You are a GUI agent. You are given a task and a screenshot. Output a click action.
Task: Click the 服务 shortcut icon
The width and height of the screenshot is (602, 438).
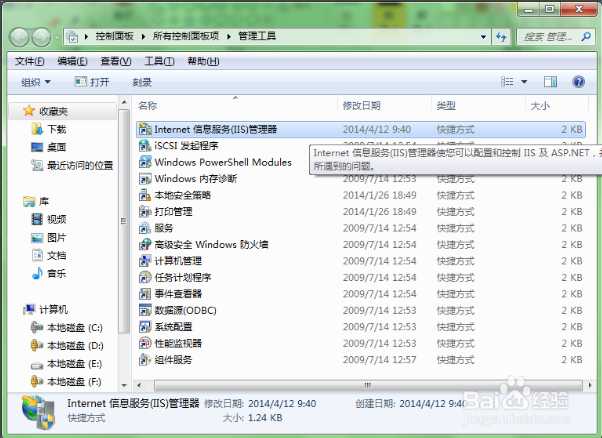(145, 228)
